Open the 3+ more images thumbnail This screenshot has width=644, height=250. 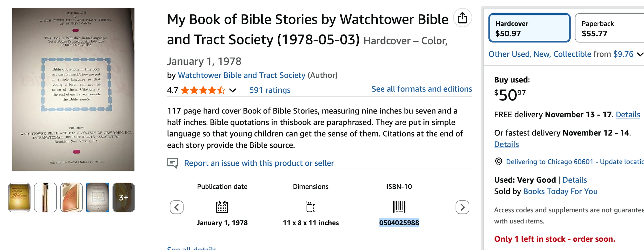[123, 197]
